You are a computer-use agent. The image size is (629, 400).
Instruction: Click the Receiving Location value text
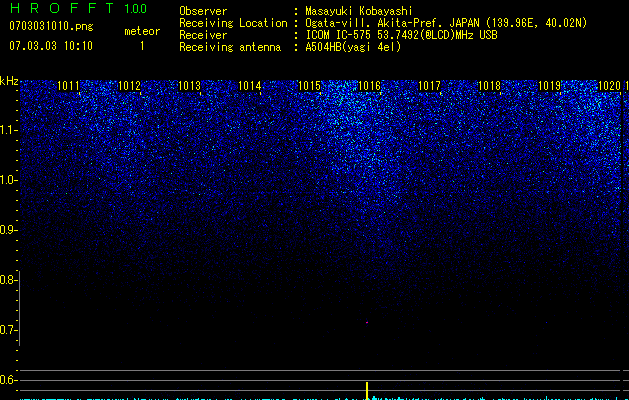(446, 23)
